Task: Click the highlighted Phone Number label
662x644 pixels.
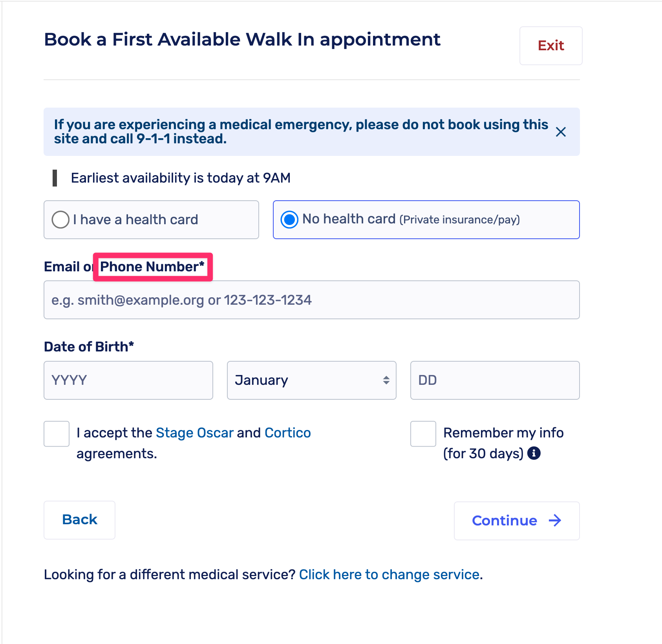Action: [152, 267]
